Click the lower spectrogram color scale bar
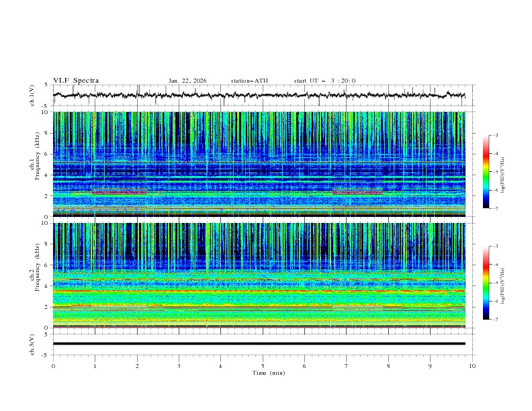532x411 pixels. click(486, 283)
